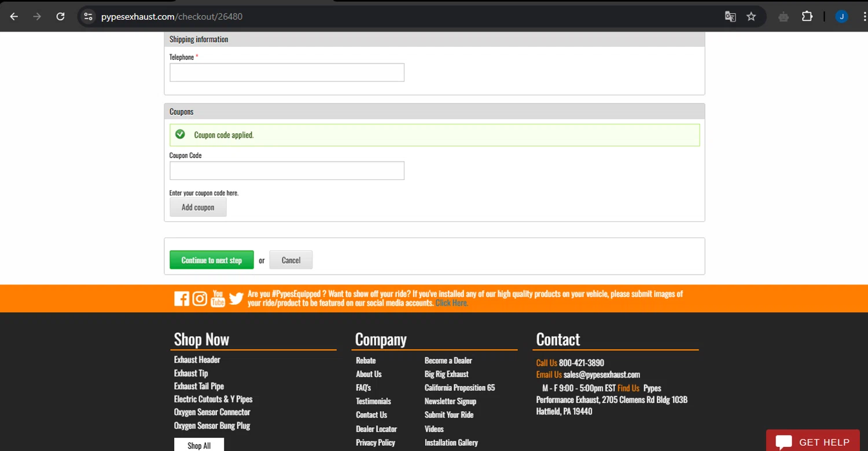868x451 pixels.
Task: Open Exhaust Header link
Action: 197,360
